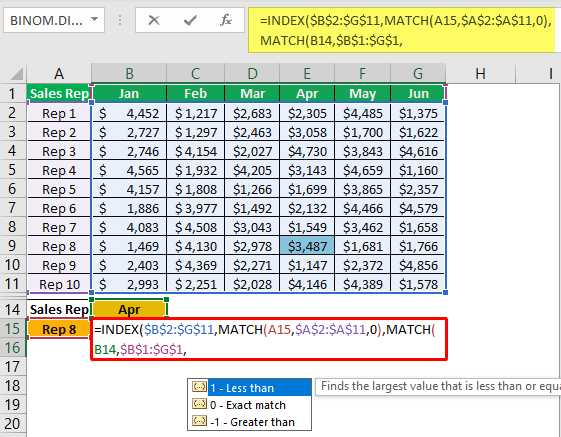
Task: Click the icon beside '-1 - Greater than'
Action: pyautogui.click(x=199, y=421)
